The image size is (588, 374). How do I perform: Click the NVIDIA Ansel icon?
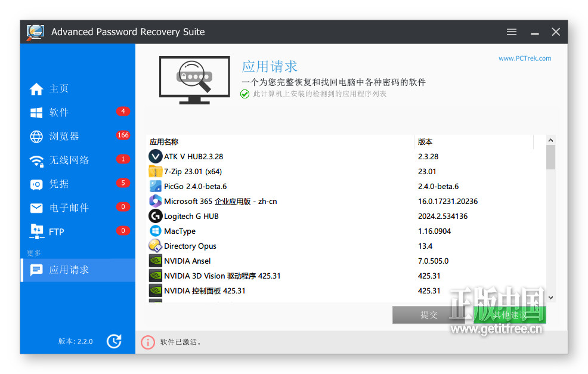tap(155, 261)
